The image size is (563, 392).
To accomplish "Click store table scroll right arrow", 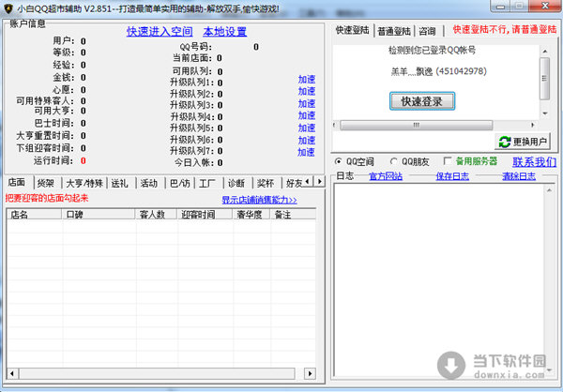I will 310,373.
